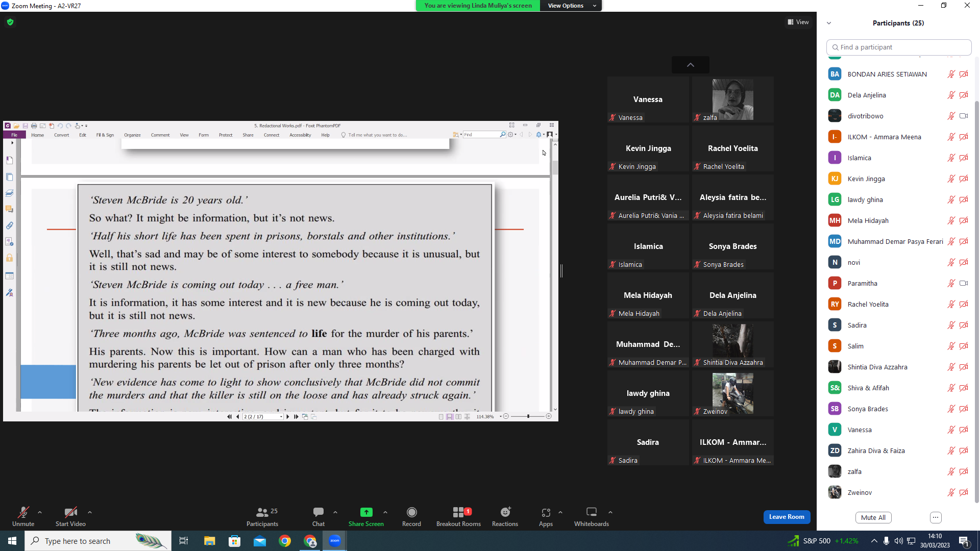Select Foxit single page view mode
This screenshot has height=551, width=980.
pos(441,417)
